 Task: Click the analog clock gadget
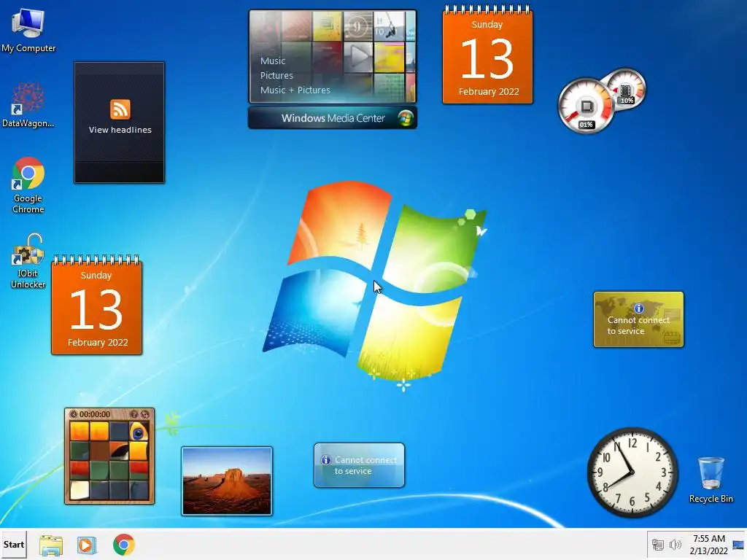click(x=632, y=472)
